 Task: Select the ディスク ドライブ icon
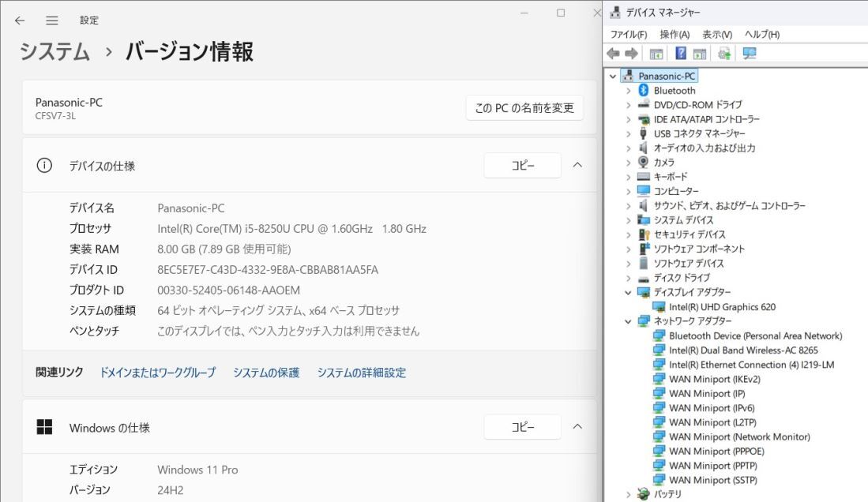click(643, 278)
